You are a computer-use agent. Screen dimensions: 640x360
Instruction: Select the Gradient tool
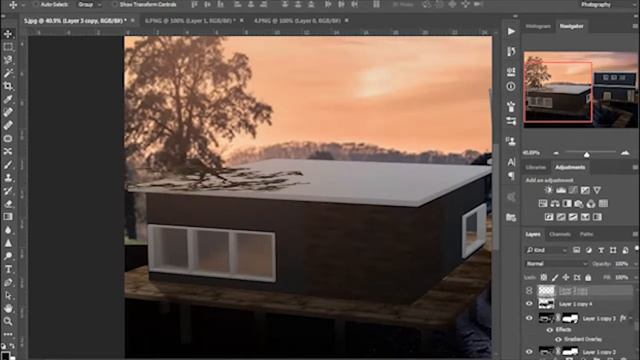point(8,217)
